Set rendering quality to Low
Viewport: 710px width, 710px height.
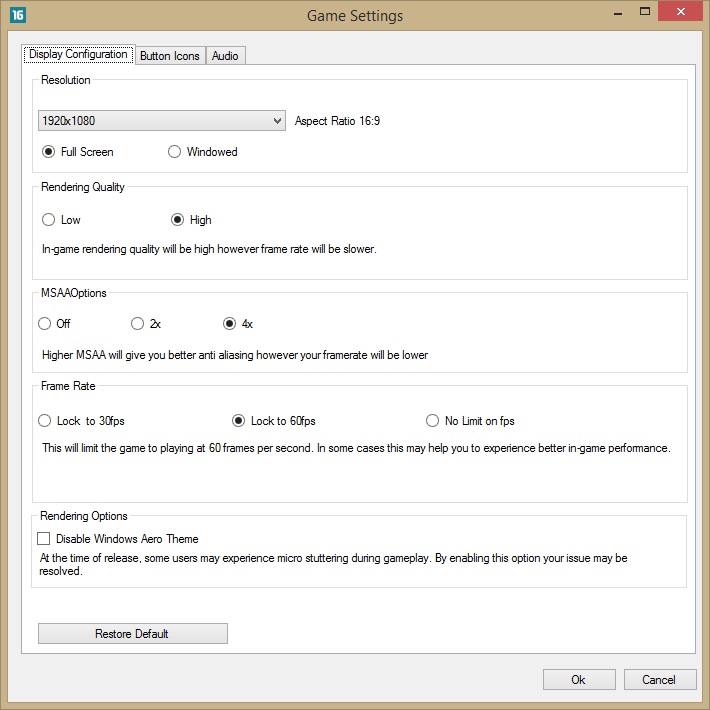49,220
